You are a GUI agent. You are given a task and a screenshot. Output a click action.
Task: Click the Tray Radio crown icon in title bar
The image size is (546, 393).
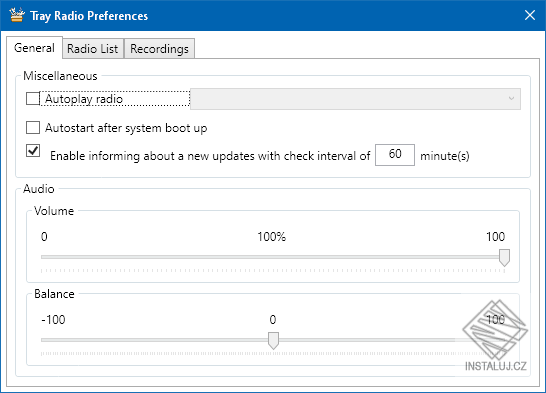pos(17,15)
